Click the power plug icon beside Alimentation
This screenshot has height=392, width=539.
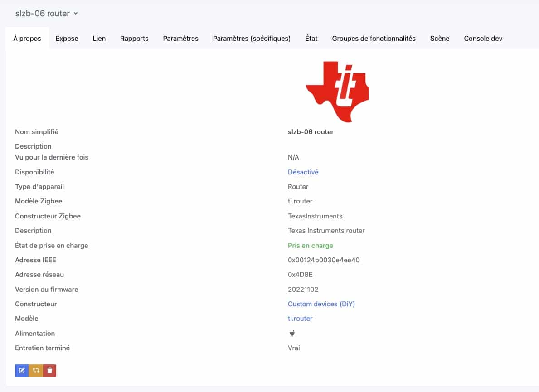click(x=292, y=333)
